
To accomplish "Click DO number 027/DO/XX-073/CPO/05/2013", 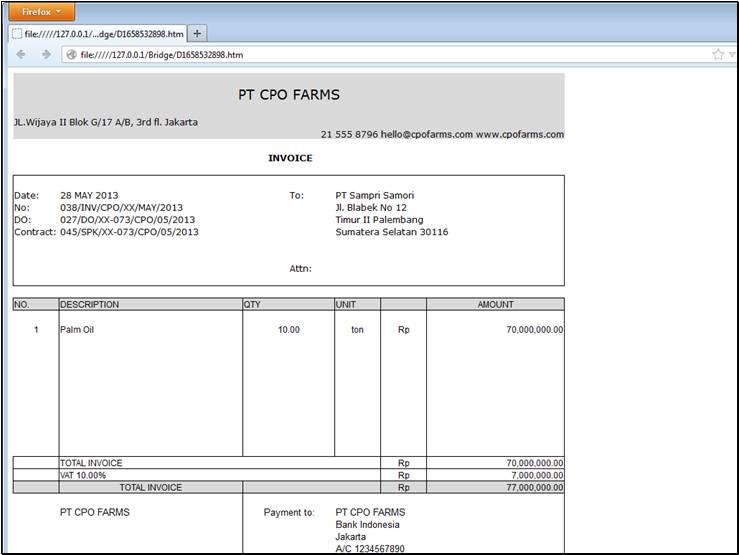I will click(127, 220).
